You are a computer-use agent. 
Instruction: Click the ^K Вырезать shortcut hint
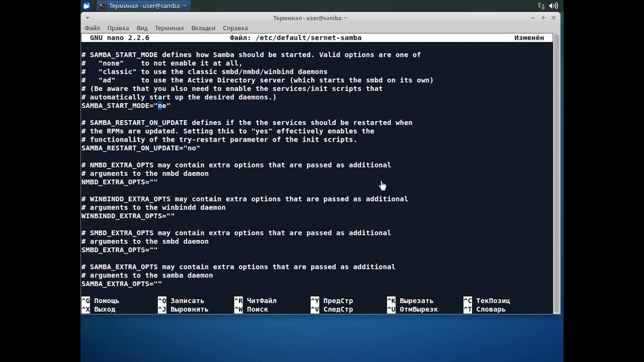[x=410, y=301]
